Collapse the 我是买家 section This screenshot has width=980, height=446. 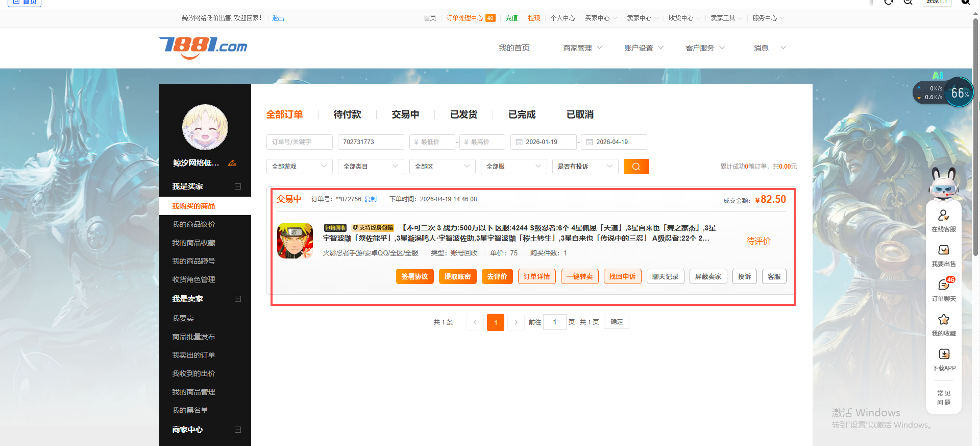pyautogui.click(x=238, y=186)
